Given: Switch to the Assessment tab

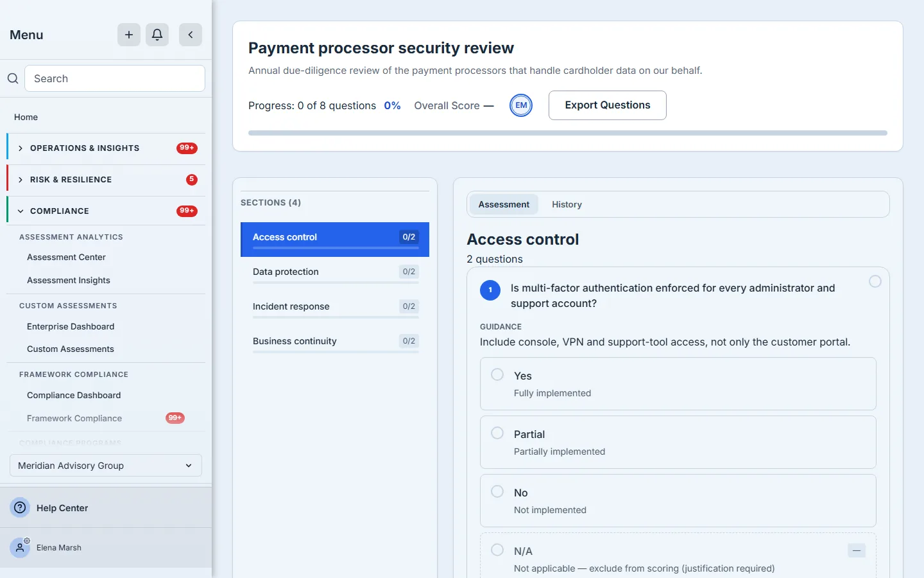Looking at the screenshot, I should (x=504, y=204).
